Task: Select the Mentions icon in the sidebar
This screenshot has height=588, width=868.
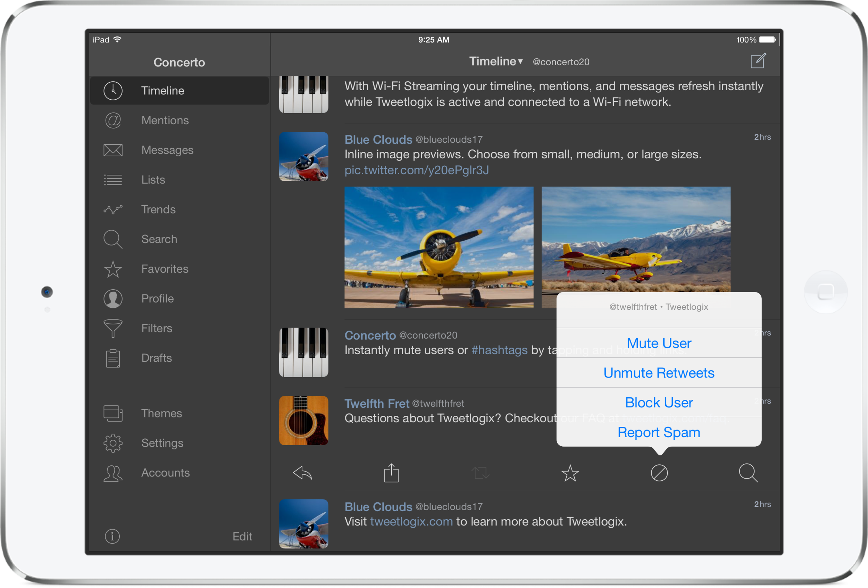Action: tap(112, 120)
